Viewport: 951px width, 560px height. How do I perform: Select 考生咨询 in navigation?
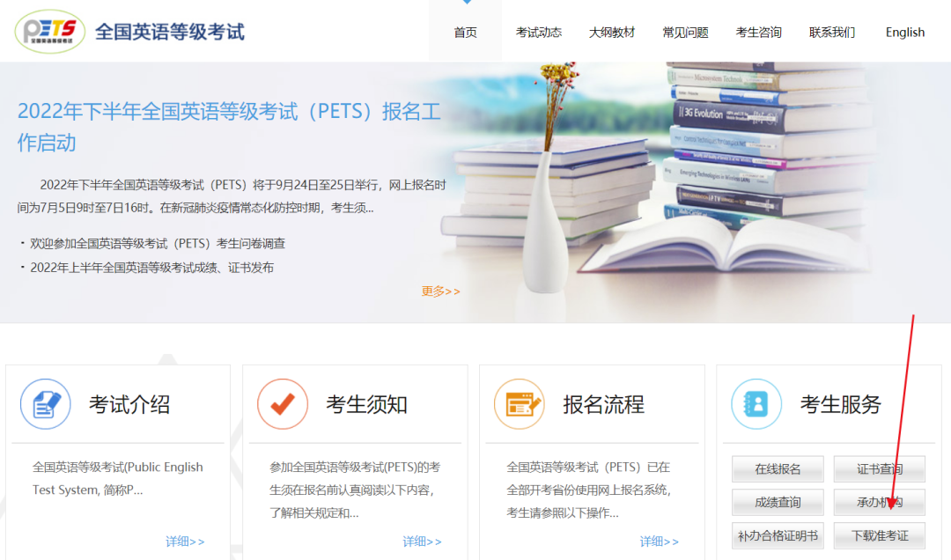(759, 33)
